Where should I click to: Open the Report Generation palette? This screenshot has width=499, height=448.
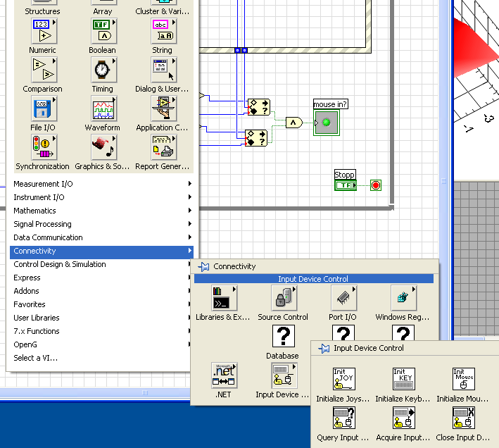pyautogui.click(x=163, y=147)
